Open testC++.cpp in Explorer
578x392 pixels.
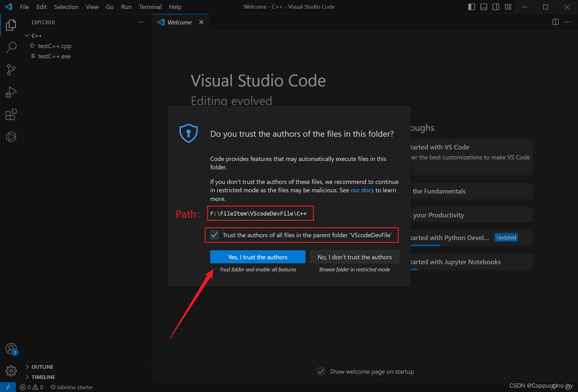[87, 46]
